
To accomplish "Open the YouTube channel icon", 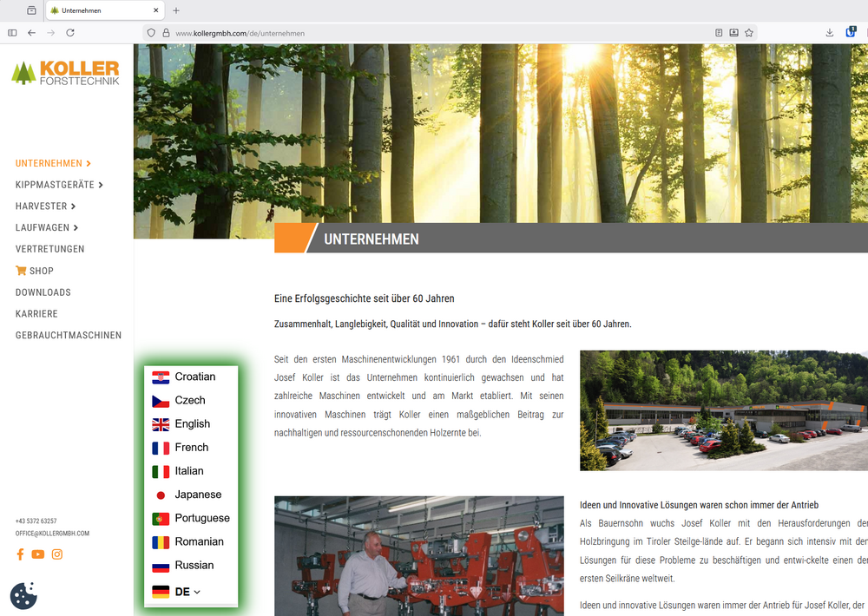I will click(38, 554).
